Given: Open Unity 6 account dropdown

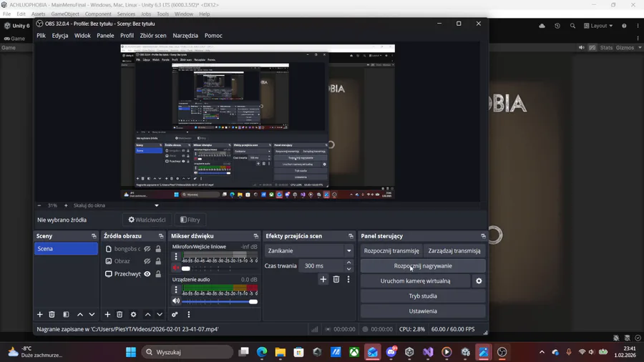Looking at the screenshot, I should pyautogui.click(x=16, y=26).
